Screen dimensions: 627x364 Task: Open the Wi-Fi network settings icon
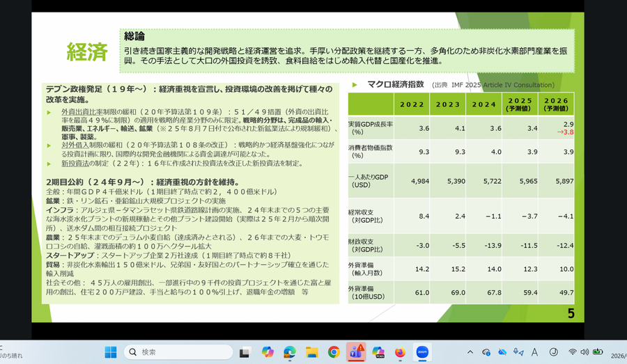(573, 352)
